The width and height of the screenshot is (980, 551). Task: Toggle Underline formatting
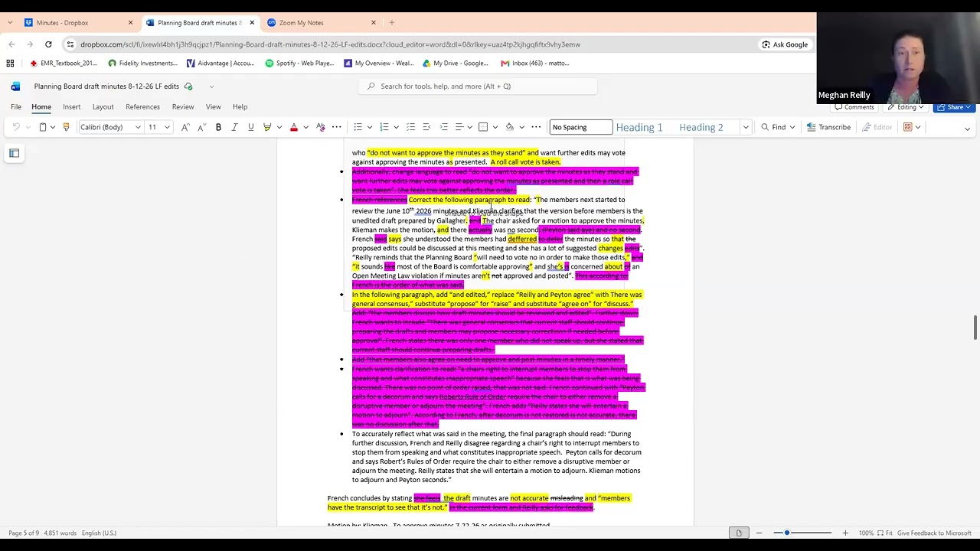tap(250, 127)
